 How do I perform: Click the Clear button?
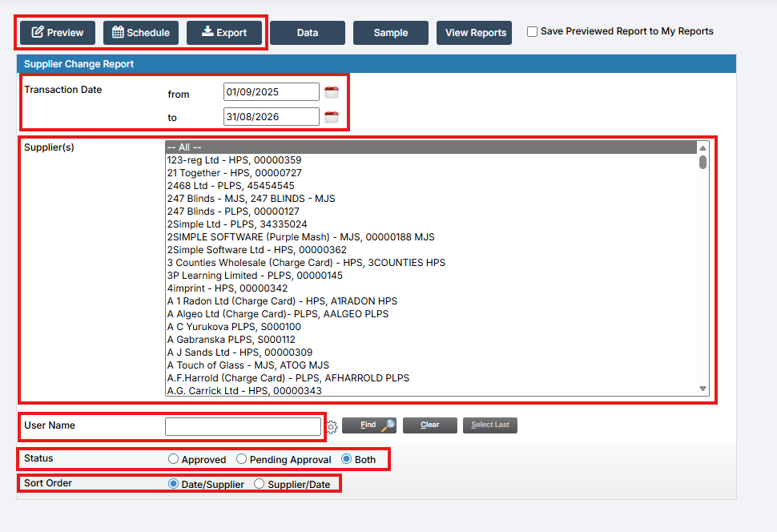click(429, 425)
